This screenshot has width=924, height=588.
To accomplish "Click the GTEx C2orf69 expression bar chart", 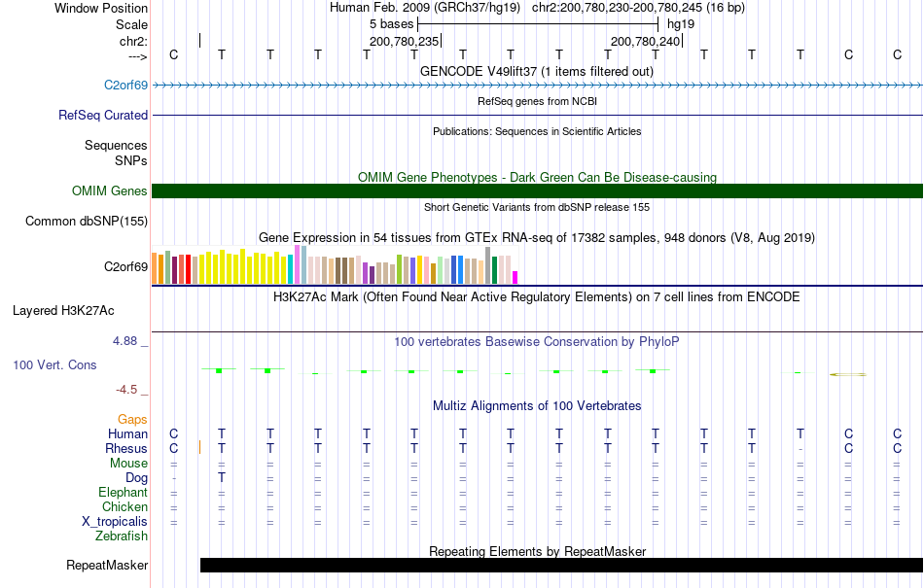I will tap(335, 265).
